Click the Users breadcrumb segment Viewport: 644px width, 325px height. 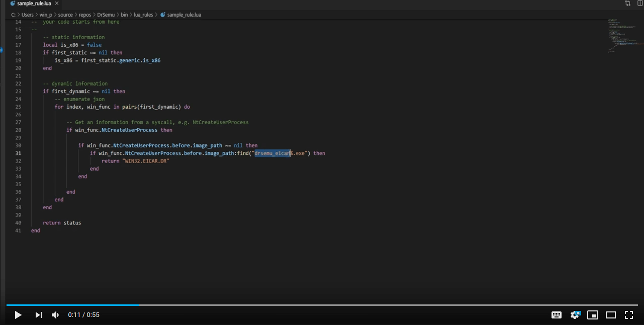(x=27, y=15)
